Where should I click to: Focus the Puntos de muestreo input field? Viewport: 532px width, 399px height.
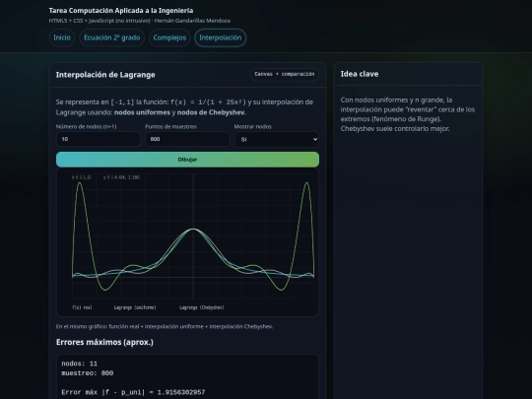tap(187, 139)
